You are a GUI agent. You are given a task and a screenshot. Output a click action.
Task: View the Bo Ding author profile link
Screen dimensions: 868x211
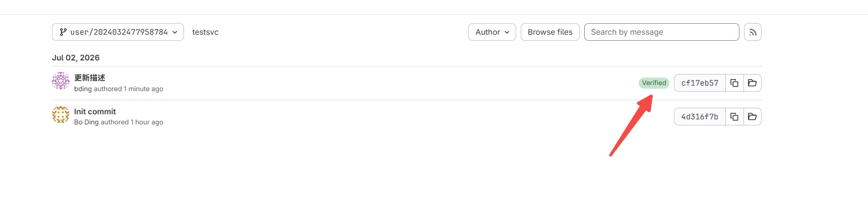[x=86, y=122]
